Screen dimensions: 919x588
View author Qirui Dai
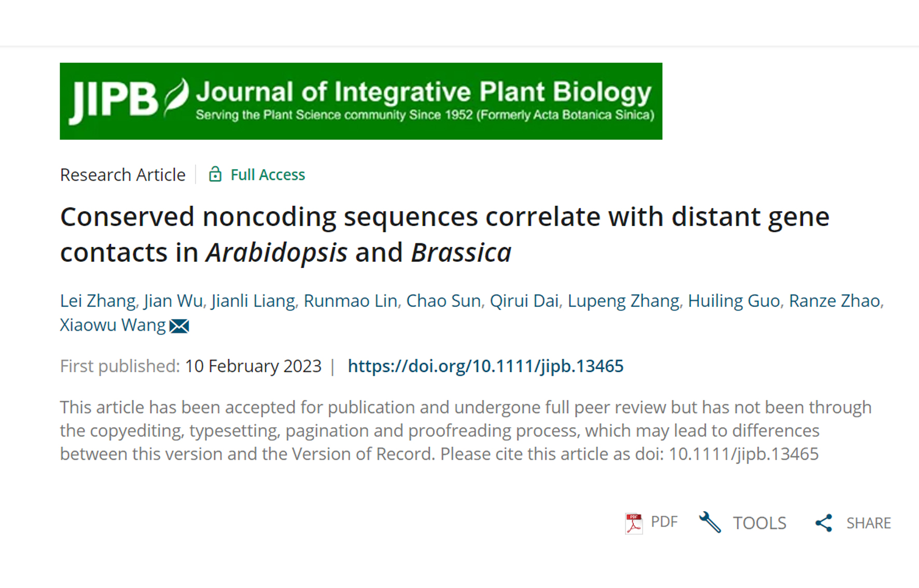click(524, 301)
